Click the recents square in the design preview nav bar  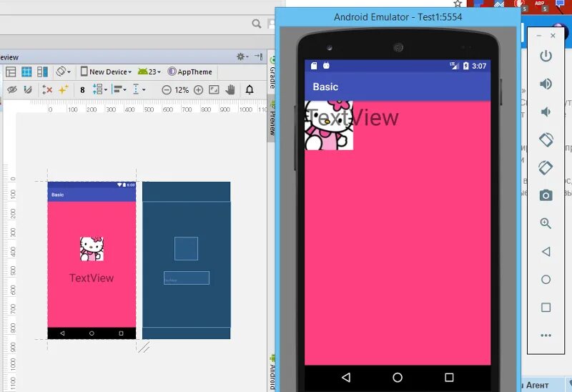tap(121, 333)
